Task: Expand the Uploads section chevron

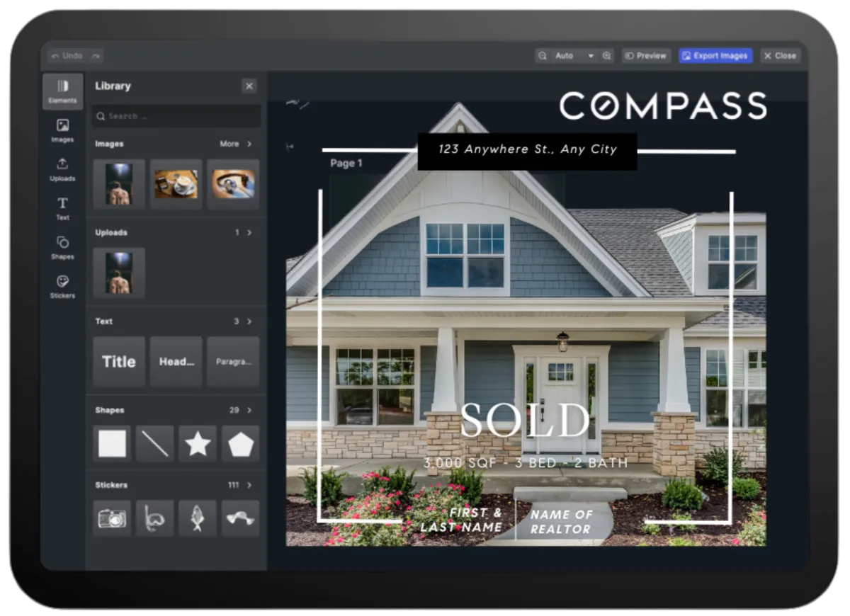Action: (249, 232)
